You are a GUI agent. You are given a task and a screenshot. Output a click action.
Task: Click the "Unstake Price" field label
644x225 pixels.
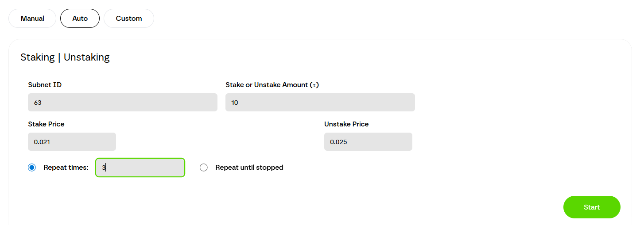click(x=346, y=124)
